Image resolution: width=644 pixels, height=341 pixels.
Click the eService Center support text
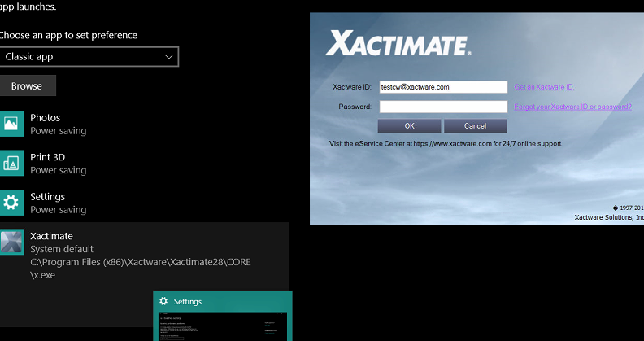[446, 144]
